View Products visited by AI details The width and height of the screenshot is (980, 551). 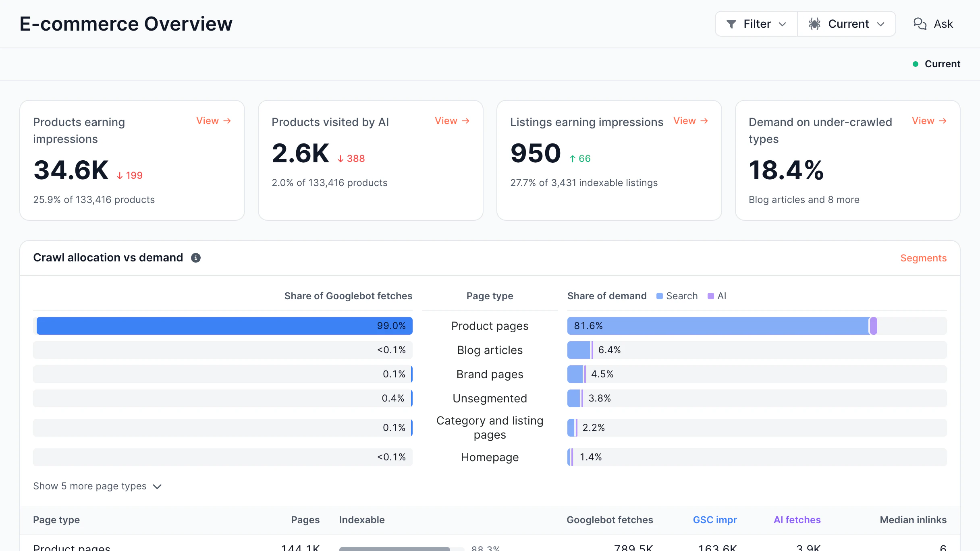click(452, 121)
